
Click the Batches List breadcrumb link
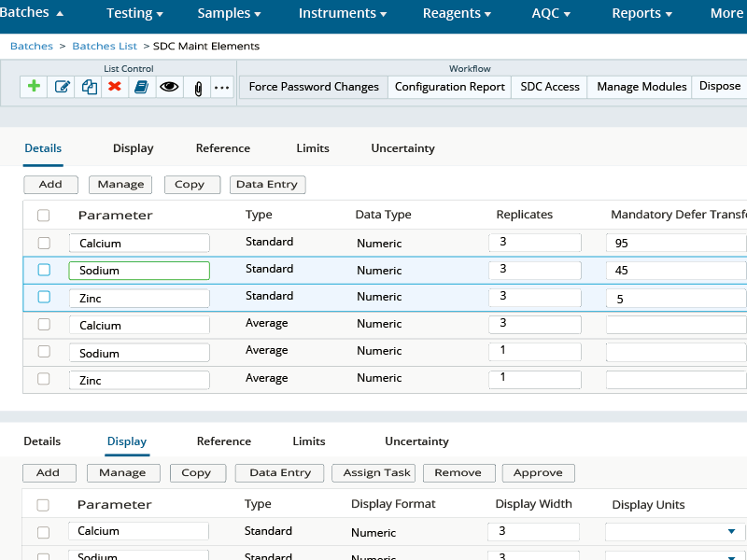click(105, 46)
